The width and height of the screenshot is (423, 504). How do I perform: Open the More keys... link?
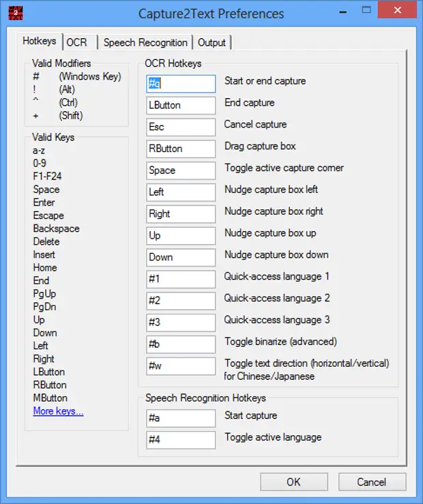click(58, 411)
